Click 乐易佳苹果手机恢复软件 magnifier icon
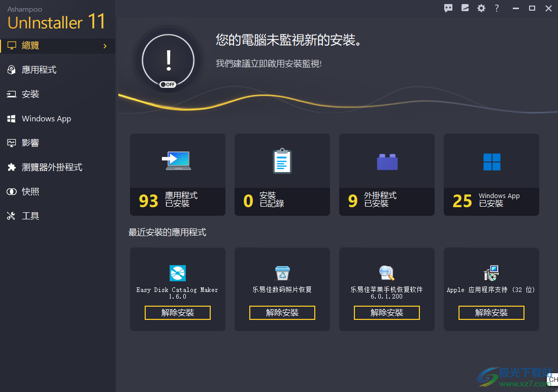Viewport: 558px width, 392px height. pyautogui.click(x=387, y=273)
